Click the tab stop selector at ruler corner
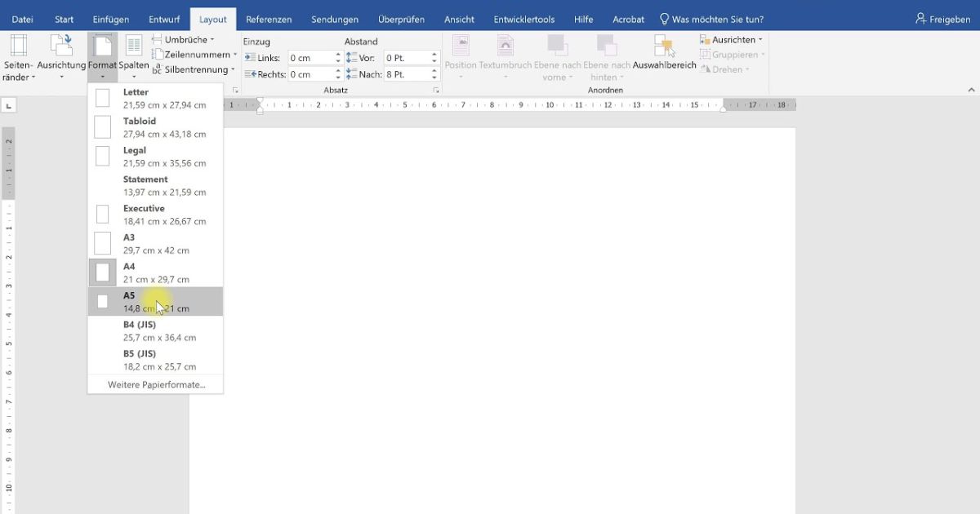The width and height of the screenshot is (980, 514). (x=9, y=105)
